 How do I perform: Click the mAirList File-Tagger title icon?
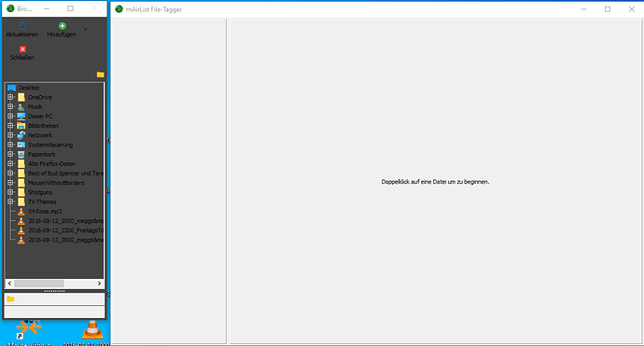[x=119, y=9]
